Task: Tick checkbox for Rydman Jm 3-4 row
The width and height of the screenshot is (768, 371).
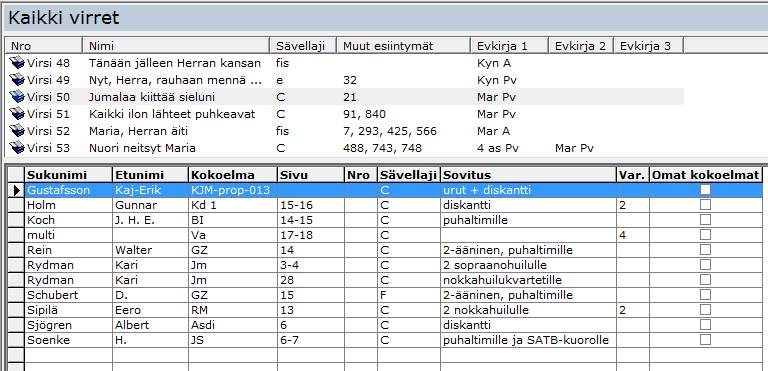Action: pos(705,265)
